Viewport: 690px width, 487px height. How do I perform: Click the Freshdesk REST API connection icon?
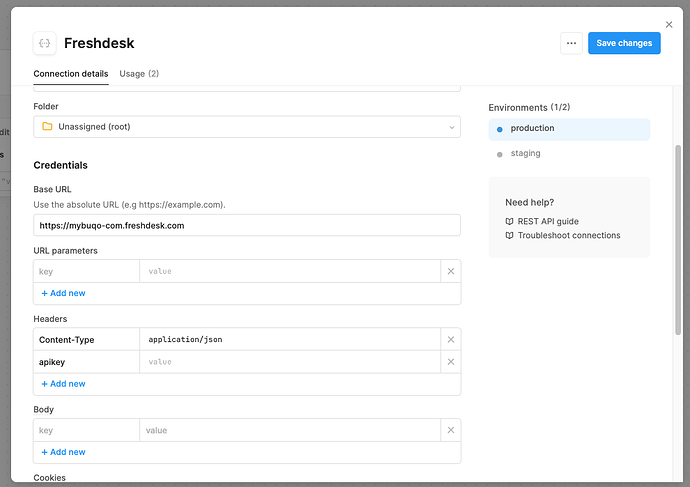(x=44, y=43)
